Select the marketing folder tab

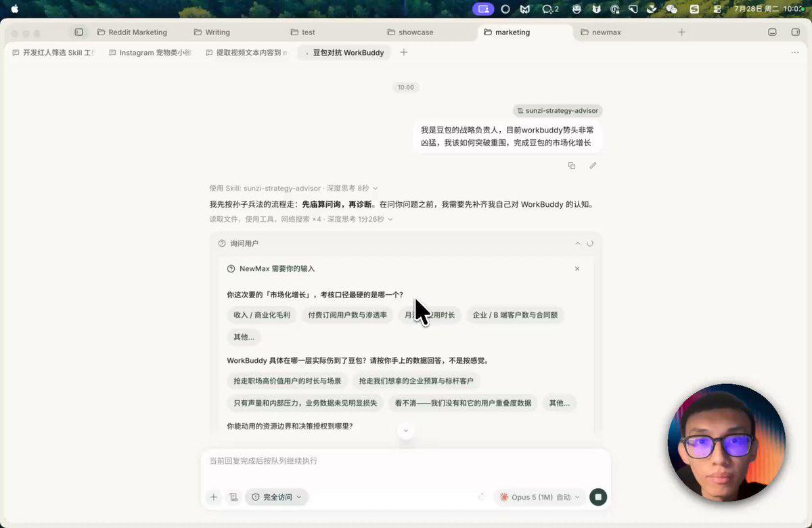point(507,32)
